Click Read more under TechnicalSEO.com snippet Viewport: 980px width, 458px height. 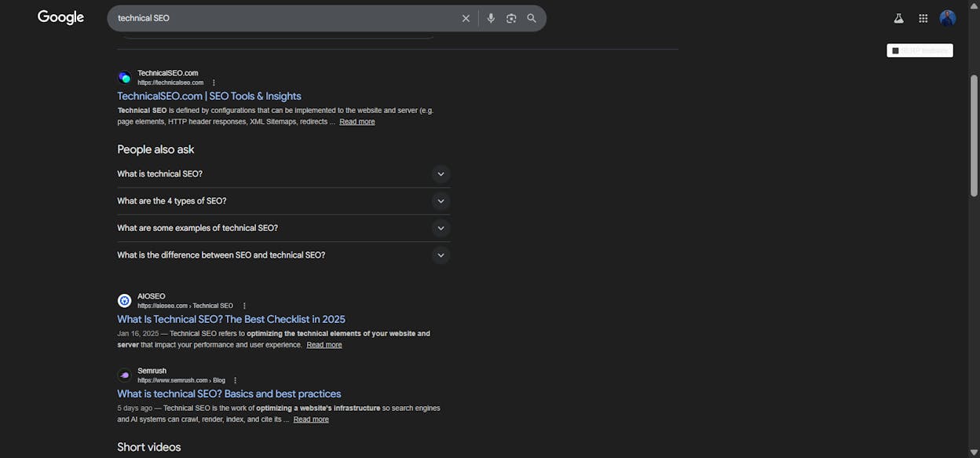(357, 122)
